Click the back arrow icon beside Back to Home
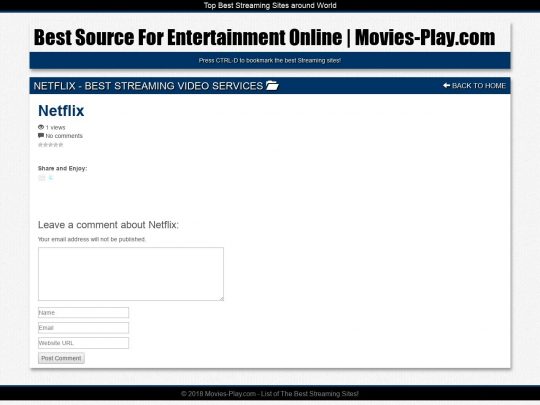540x405 pixels. pyautogui.click(x=446, y=85)
